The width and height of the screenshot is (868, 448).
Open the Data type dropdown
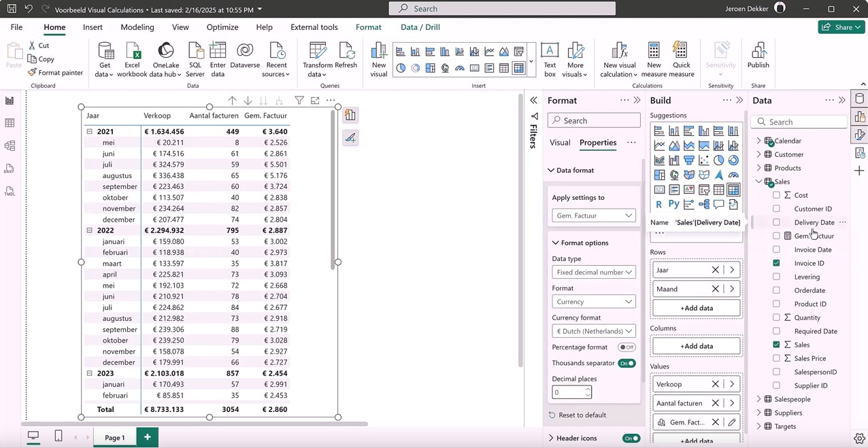tap(594, 272)
